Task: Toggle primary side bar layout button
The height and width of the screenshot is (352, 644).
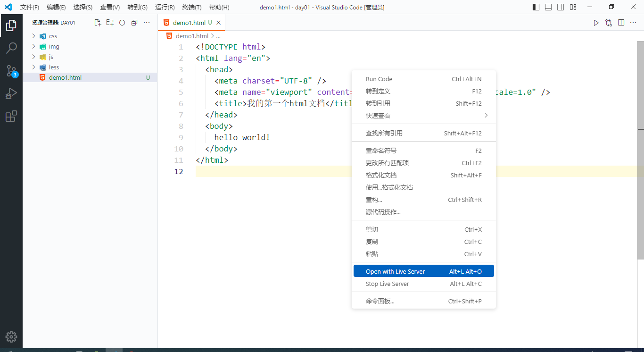Action: 536,7
